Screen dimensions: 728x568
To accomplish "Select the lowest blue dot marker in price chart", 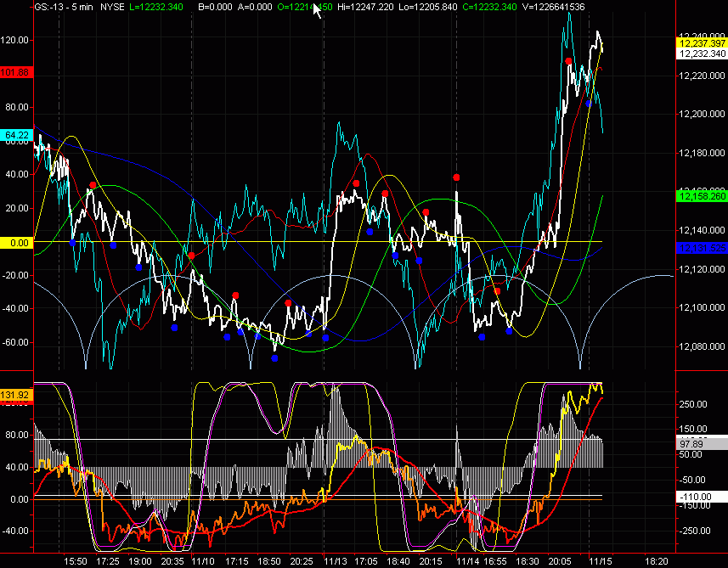I will point(274,358).
